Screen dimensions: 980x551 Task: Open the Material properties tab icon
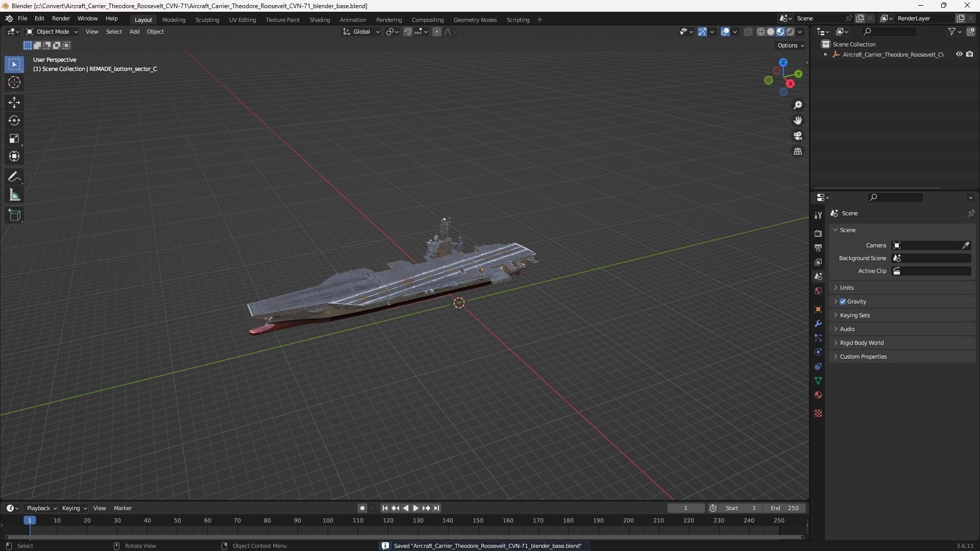click(818, 395)
